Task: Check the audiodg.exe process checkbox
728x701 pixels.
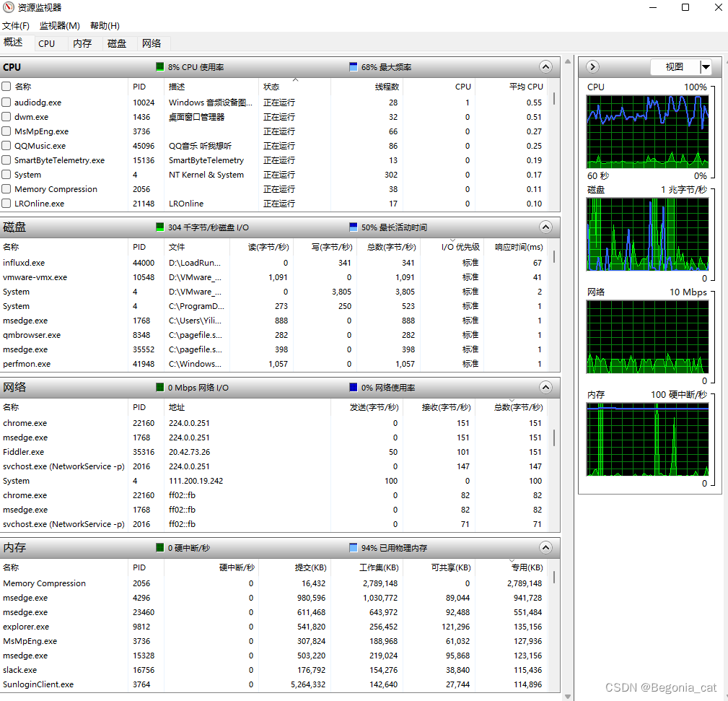Action: (x=7, y=103)
